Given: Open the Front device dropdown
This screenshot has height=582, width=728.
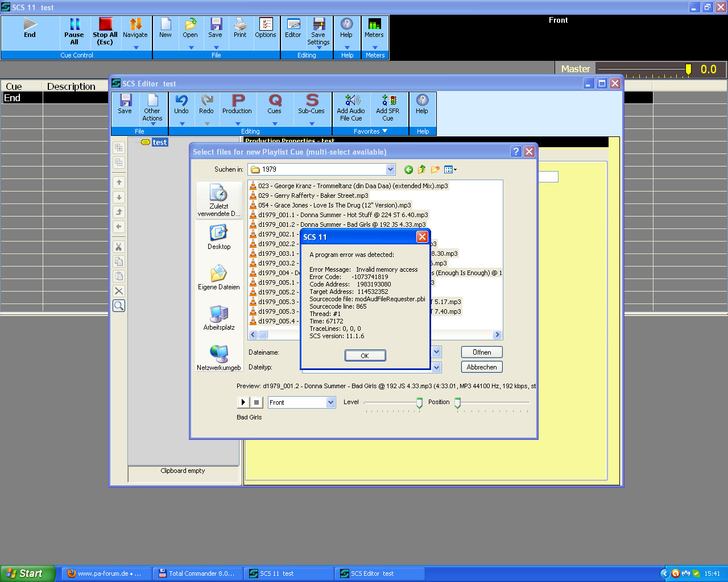Looking at the screenshot, I should coord(330,402).
